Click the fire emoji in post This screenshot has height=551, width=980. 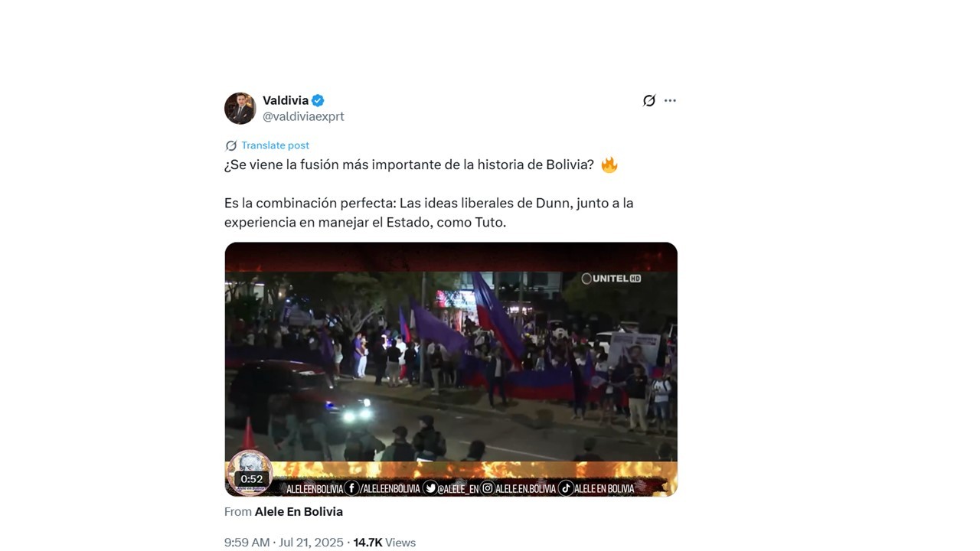[x=609, y=165]
